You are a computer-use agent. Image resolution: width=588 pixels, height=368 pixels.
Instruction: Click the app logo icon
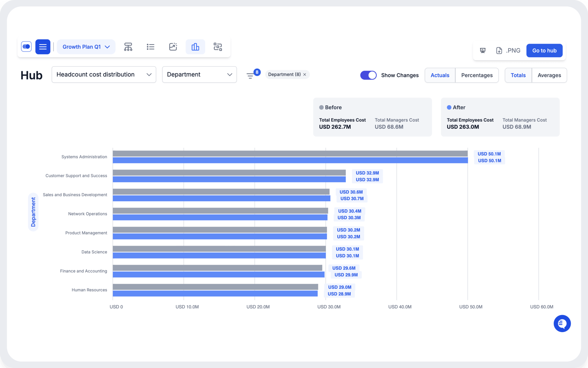26,47
